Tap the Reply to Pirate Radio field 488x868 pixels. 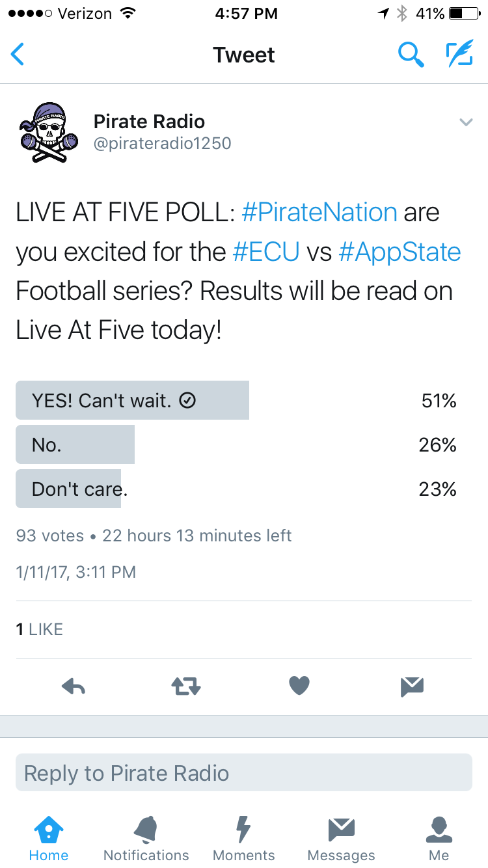point(244,773)
